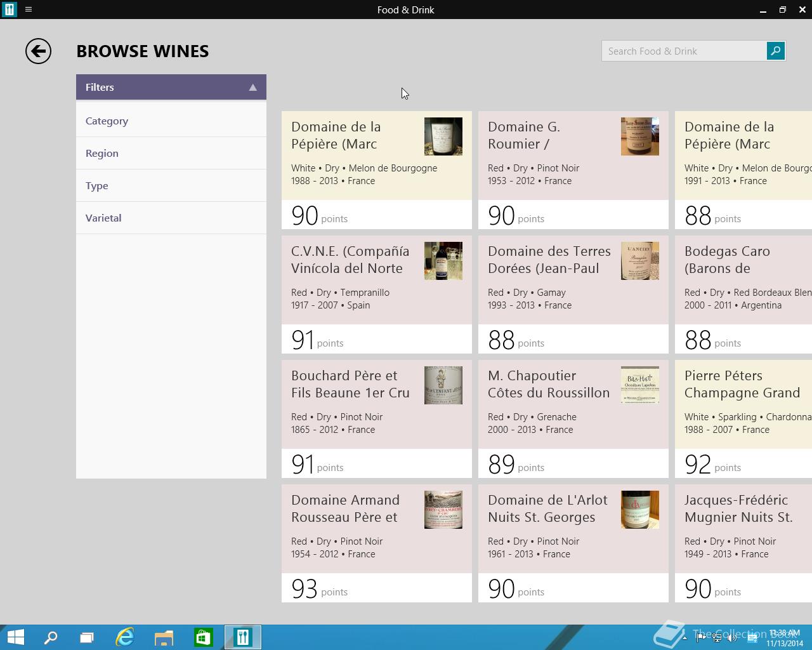Open C.V.N.E. wine bottle thumbnail
The width and height of the screenshot is (812, 650).
pyautogui.click(x=443, y=261)
